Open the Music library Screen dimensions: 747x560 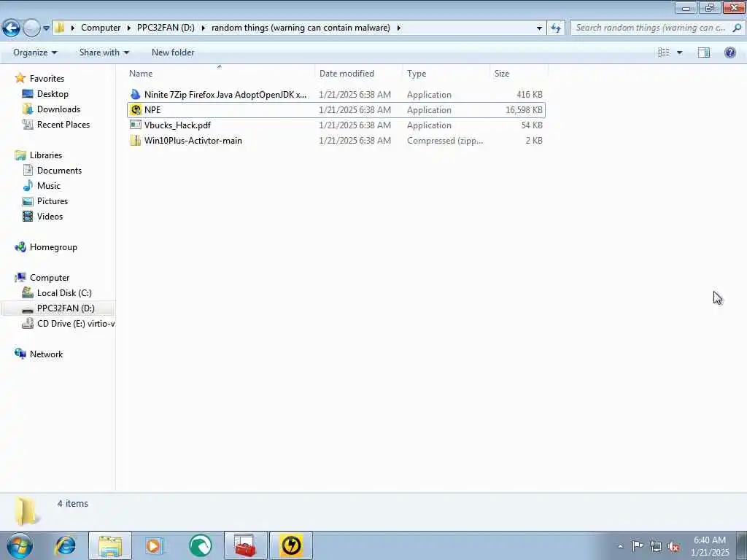point(49,186)
